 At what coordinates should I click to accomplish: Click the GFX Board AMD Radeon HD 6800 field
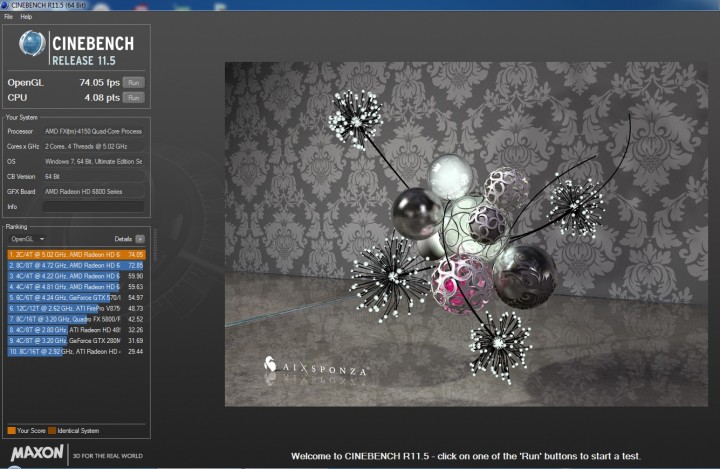(93, 192)
